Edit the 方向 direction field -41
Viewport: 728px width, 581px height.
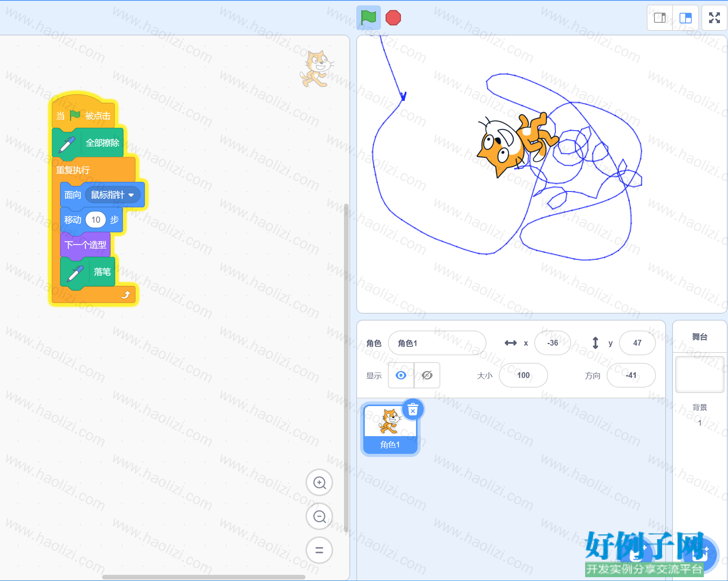pyautogui.click(x=631, y=375)
